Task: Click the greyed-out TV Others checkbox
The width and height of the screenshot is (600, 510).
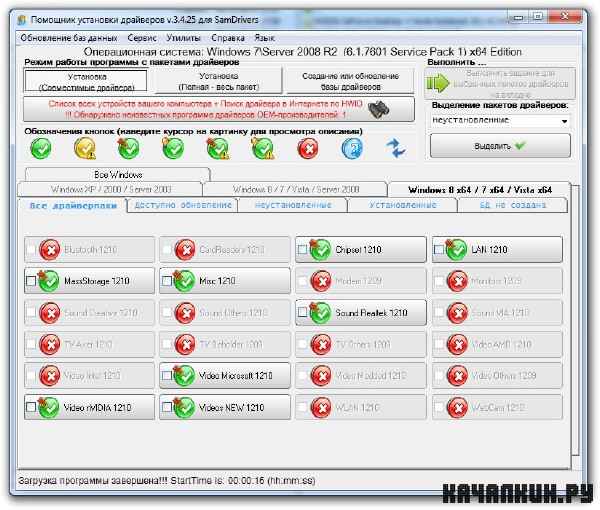Action: coord(302,344)
